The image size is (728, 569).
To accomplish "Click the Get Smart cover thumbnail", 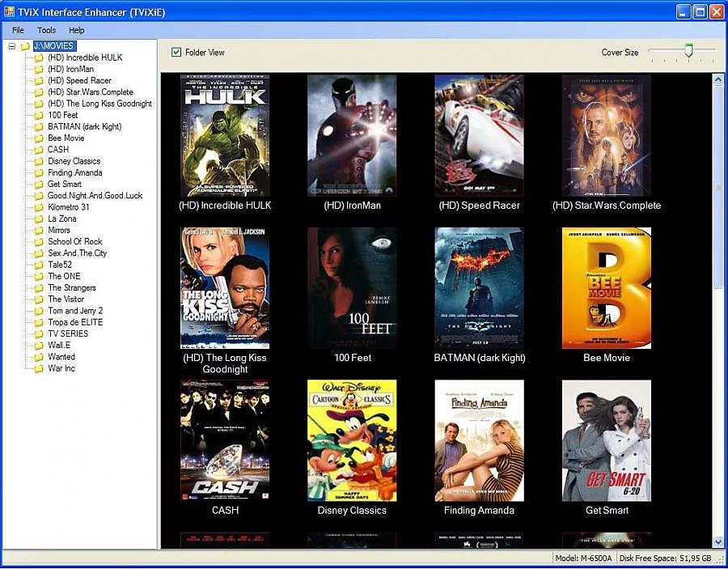I will point(607,441).
